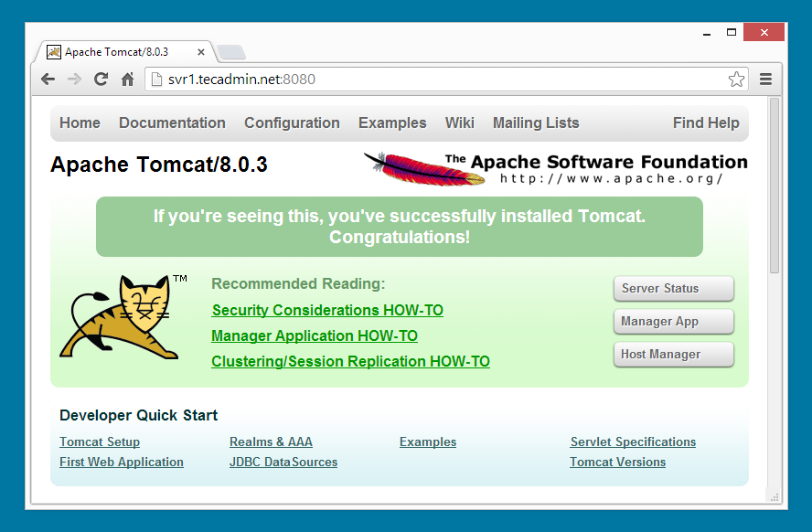Go to the browser home icon

click(x=128, y=80)
